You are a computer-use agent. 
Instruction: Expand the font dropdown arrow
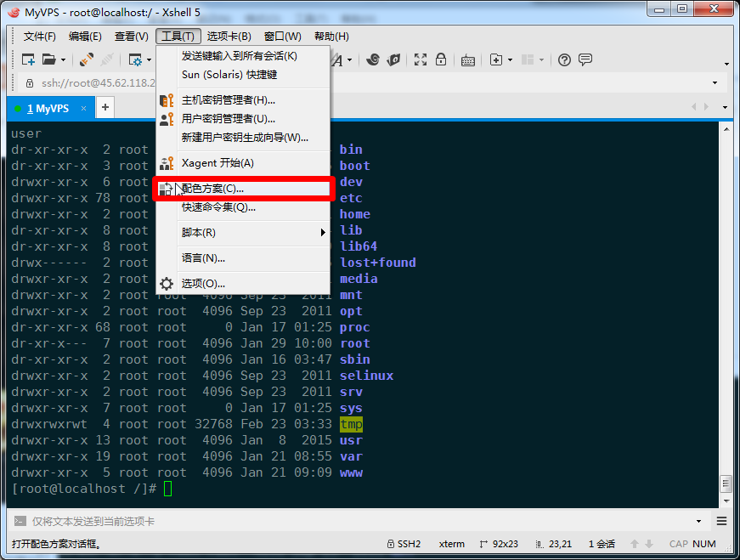(x=350, y=60)
